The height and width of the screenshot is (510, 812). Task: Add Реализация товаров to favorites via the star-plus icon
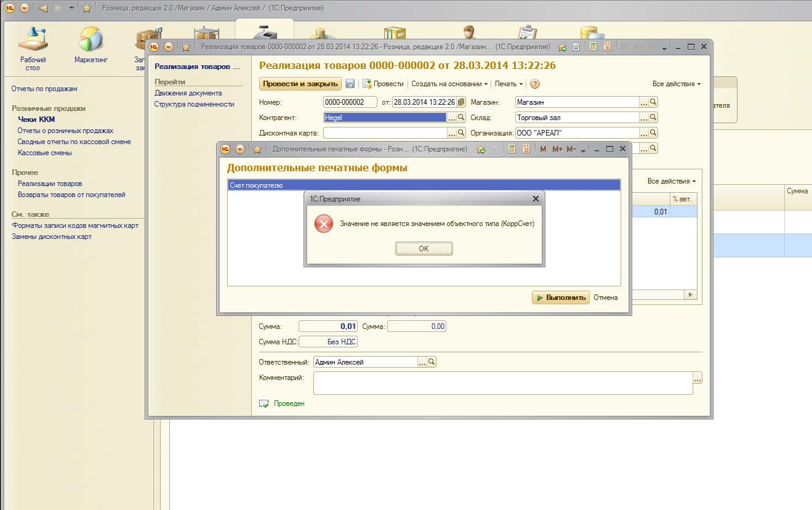click(562, 47)
